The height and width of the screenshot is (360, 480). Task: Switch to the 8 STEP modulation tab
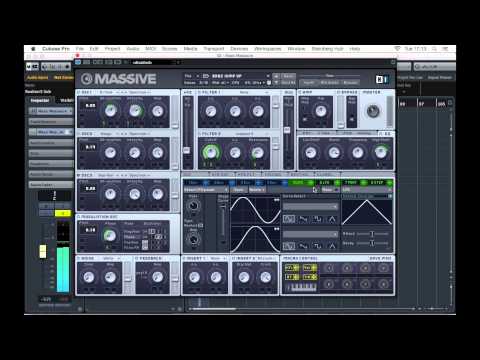[x=380, y=183]
